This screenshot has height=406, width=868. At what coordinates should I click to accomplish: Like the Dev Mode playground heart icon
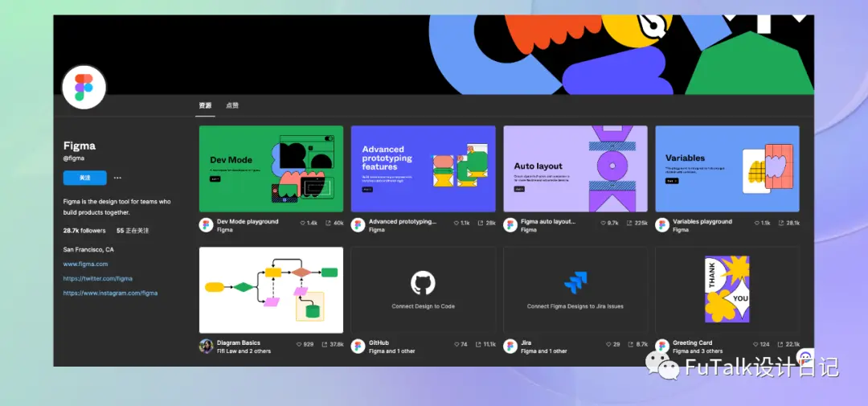303,223
